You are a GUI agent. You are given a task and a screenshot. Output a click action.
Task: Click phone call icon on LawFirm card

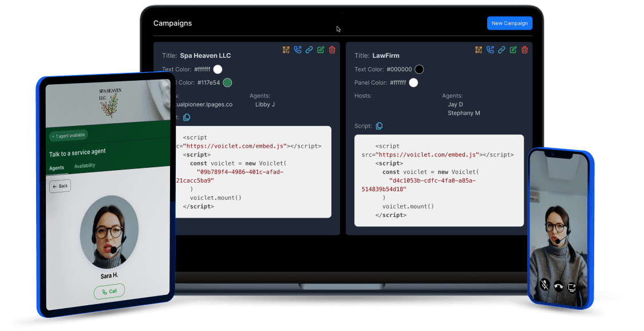tap(490, 50)
